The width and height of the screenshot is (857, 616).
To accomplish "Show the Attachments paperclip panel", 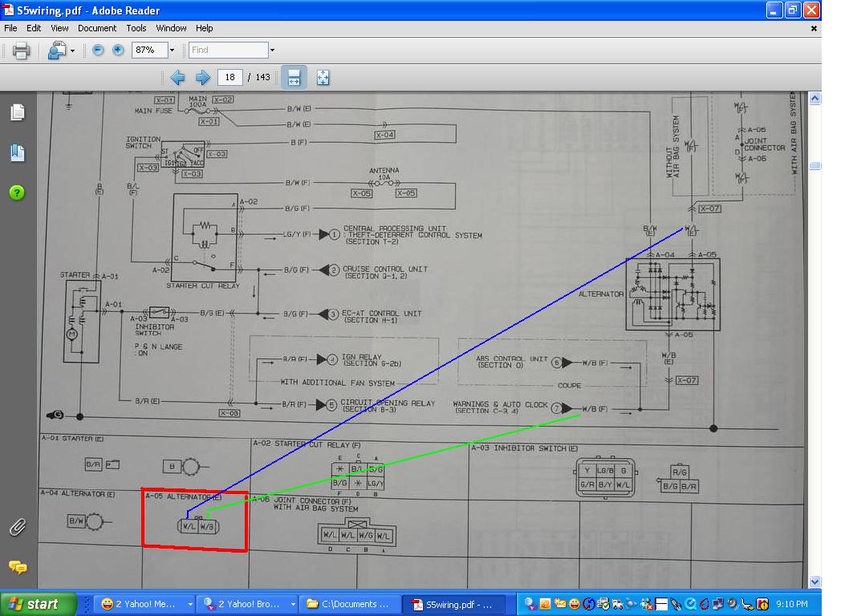I will 17,527.
